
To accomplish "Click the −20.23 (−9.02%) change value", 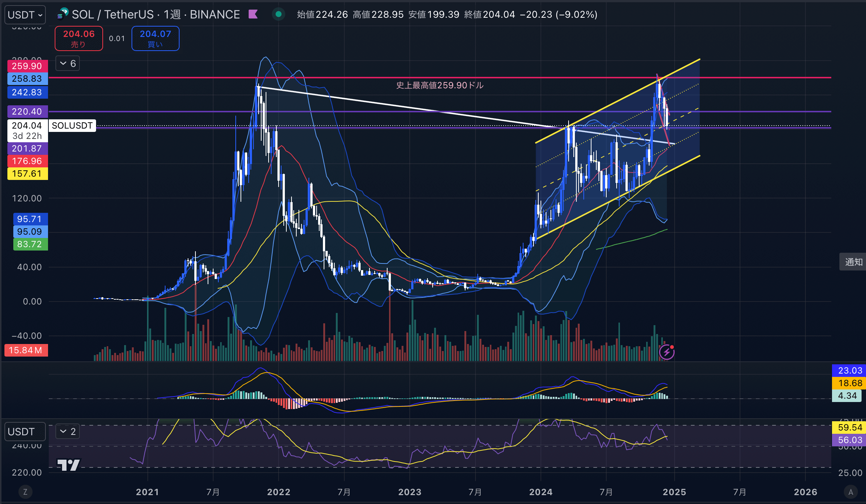I will 559,14.
